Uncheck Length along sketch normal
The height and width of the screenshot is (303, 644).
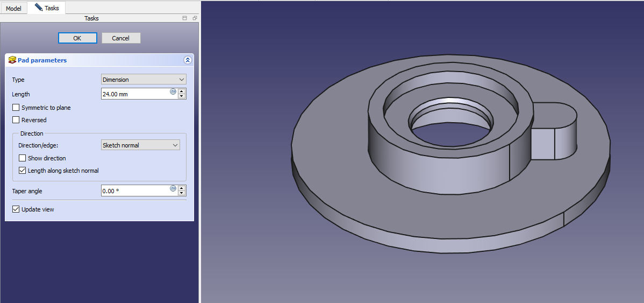pyautogui.click(x=23, y=171)
